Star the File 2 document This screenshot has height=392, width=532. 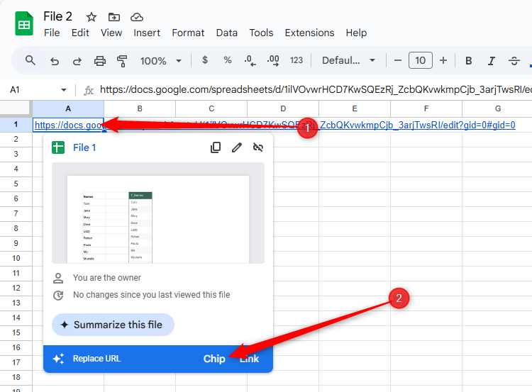pyautogui.click(x=92, y=17)
